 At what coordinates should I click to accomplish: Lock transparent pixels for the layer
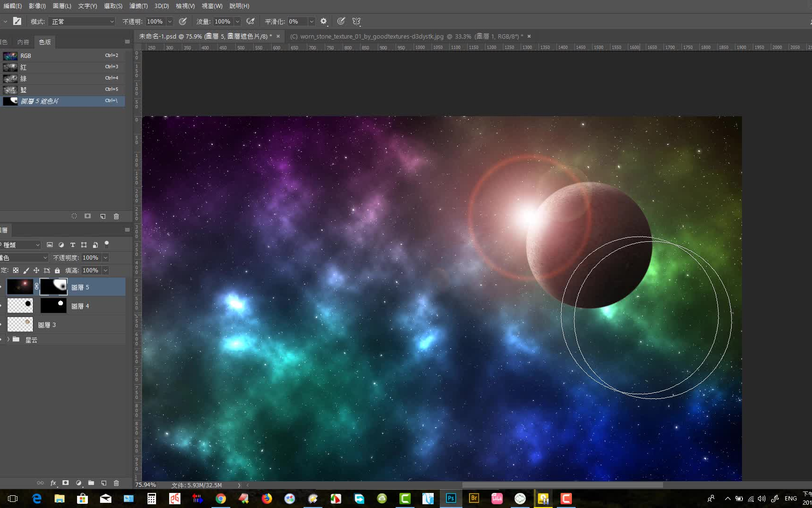[x=16, y=270]
